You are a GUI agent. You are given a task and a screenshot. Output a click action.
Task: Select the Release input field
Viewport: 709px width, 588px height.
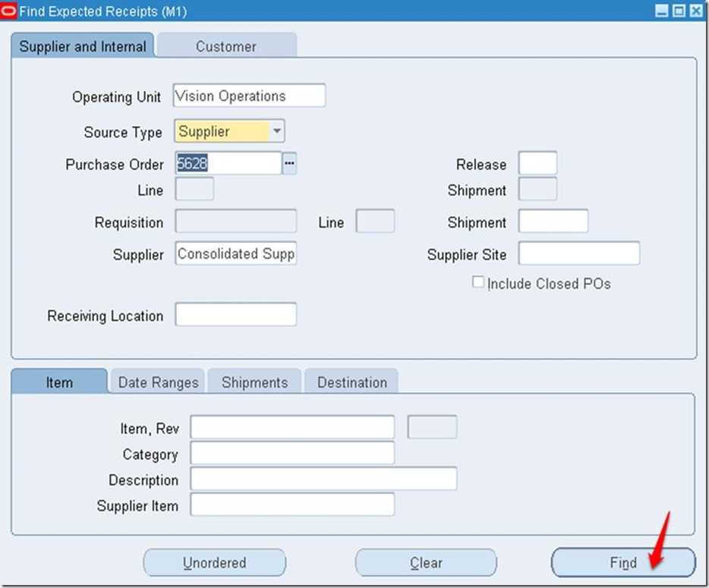537,163
